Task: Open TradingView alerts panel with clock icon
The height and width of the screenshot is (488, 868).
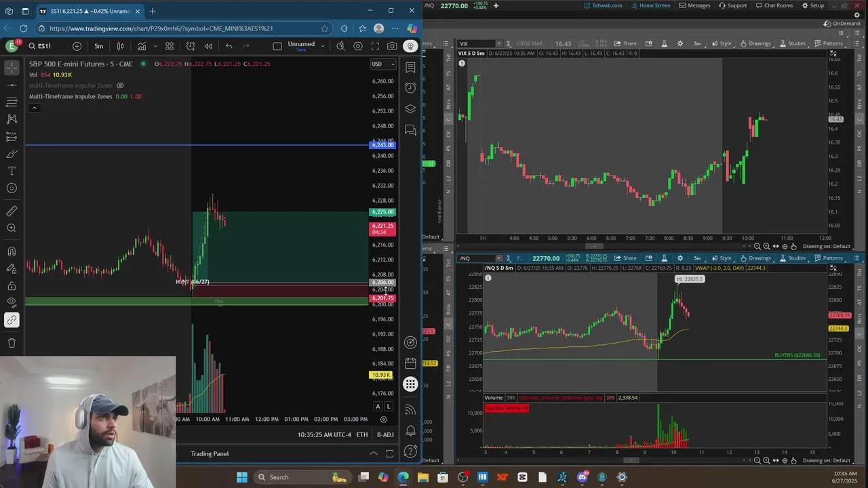Action: coord(410,88)
